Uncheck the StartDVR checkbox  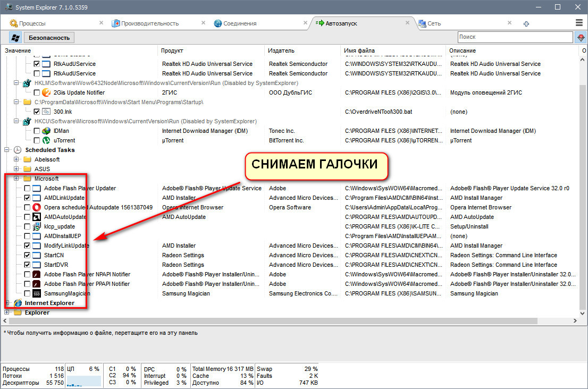point(27,265)
